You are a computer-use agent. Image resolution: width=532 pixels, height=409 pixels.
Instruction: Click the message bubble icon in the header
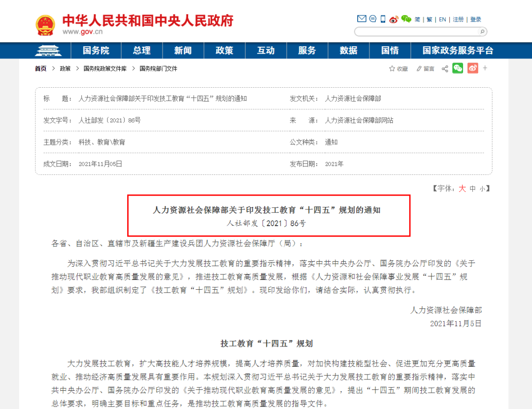[373, 19]
